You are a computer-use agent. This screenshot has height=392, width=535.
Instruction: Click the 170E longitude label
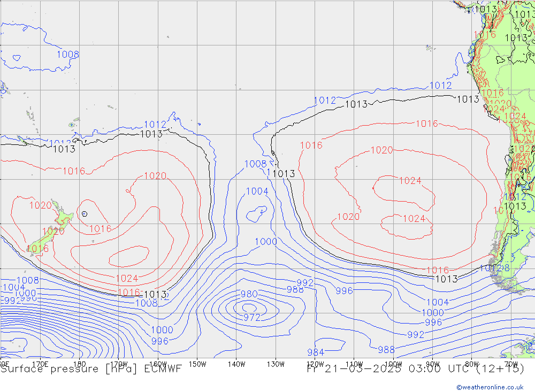(40, 364)
